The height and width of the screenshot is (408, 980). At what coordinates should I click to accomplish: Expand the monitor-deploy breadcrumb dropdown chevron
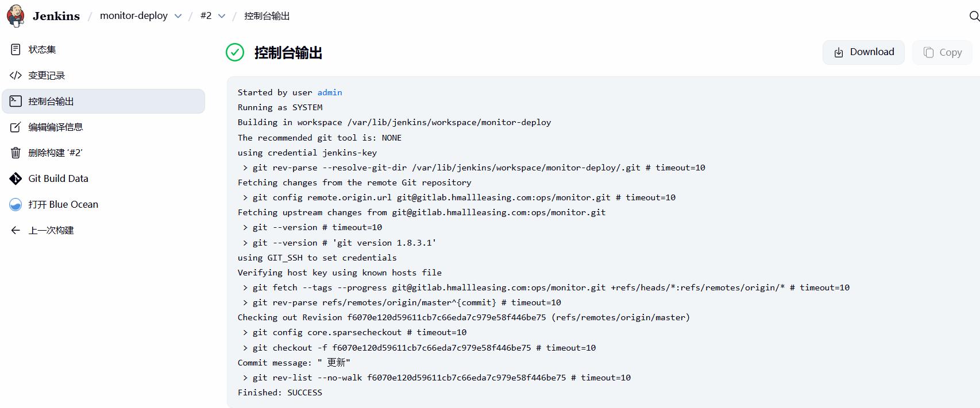tap(178, 16)
